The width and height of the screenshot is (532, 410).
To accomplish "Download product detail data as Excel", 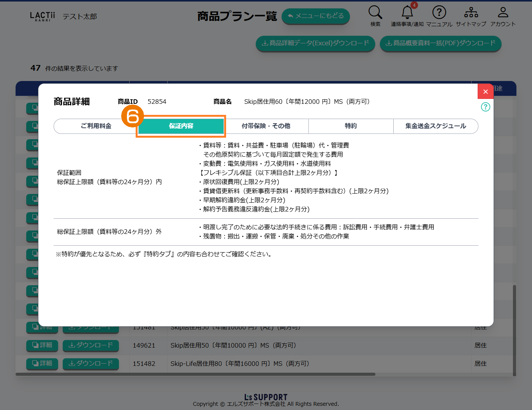I will (315, 43).
